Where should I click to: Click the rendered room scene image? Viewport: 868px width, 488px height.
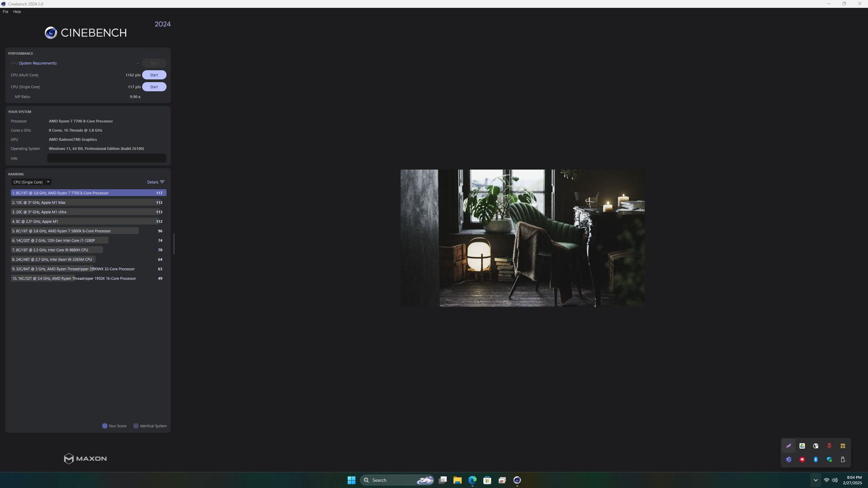click(523, 238)
